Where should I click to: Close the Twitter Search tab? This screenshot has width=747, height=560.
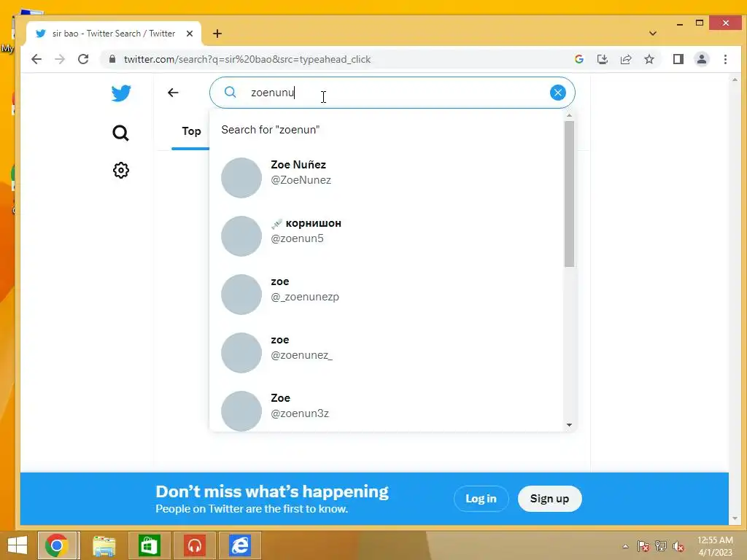coord(190,34)
